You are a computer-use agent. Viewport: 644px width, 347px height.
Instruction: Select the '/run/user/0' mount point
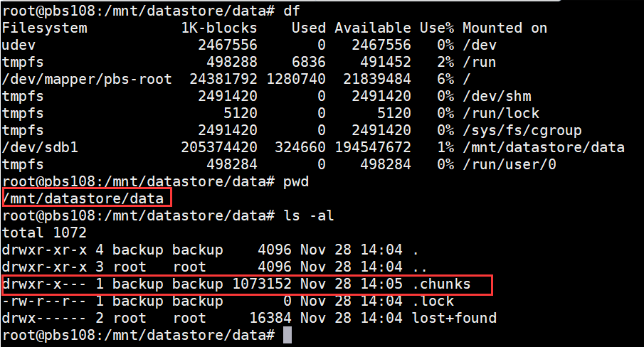pyautogui.click(x=510, y=164)
